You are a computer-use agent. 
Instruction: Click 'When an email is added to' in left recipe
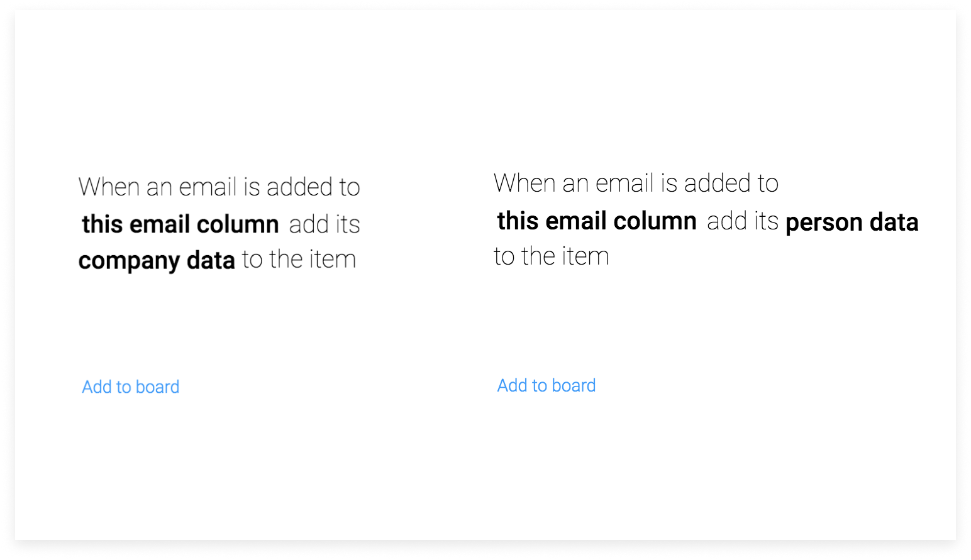point(219,187)
